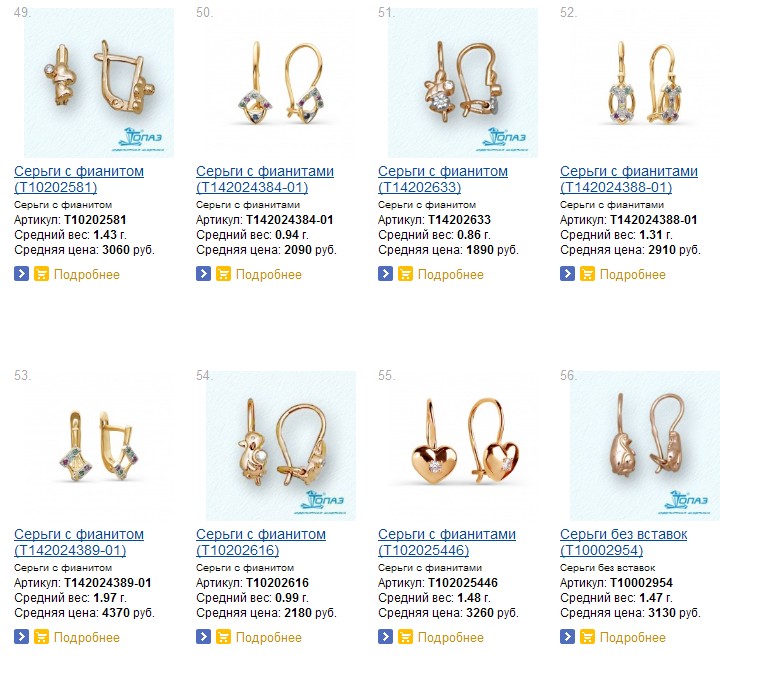Click the blue arrow icon under item T142024389-01
The image size is (769, 686).
point(21,636)
